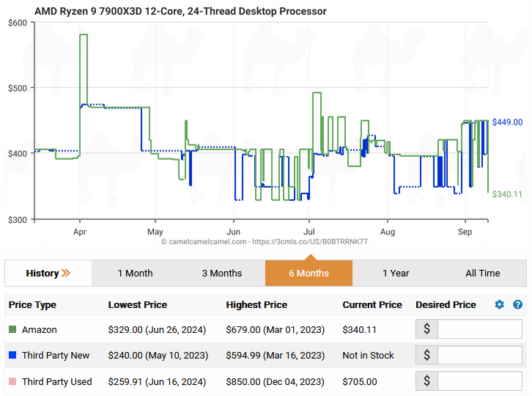532x396 pixels.
Task: Toggle the pink Third Party Used swatch
Action: point(12,381)
